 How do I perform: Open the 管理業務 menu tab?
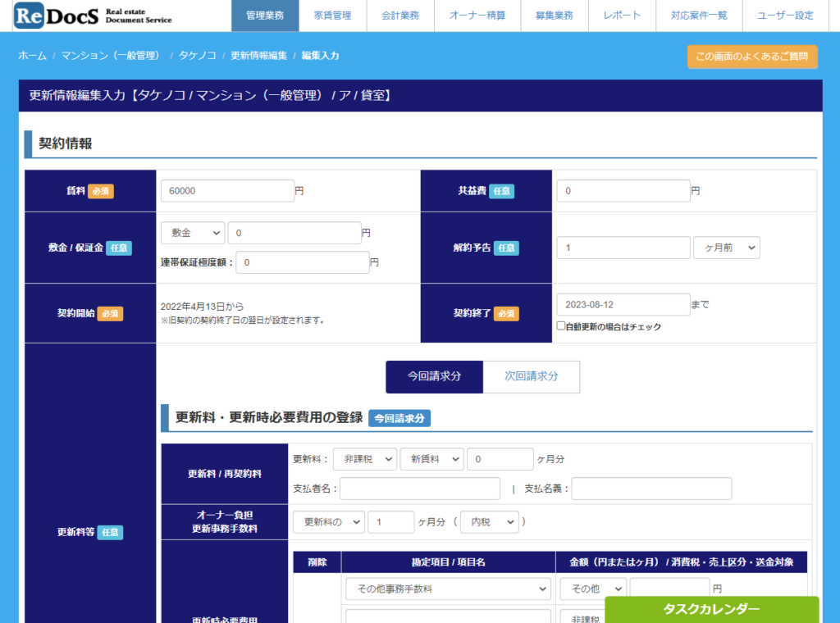pos(265,16)
